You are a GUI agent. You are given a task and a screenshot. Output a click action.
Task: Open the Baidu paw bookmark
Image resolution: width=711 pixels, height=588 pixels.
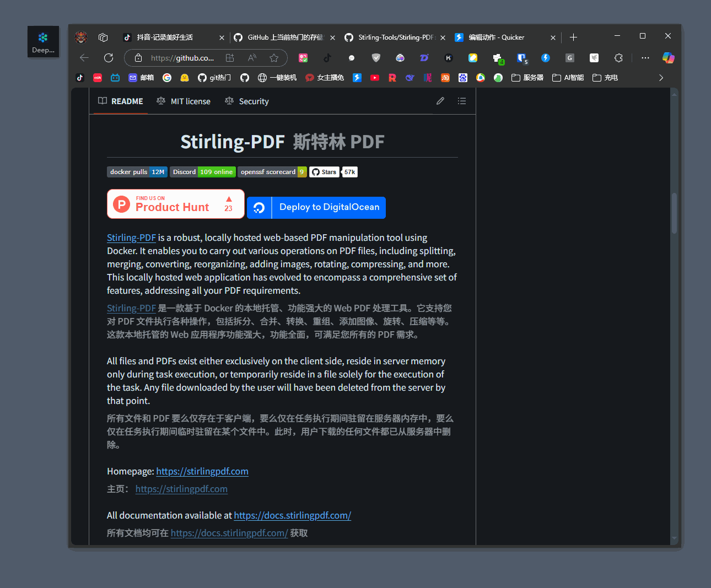coord(463,78)
